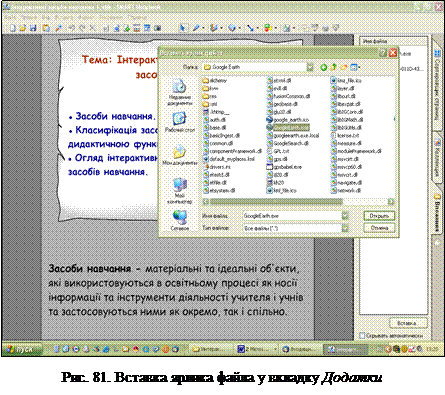Open My Documents place in dialog sidebar

[180, 155]
